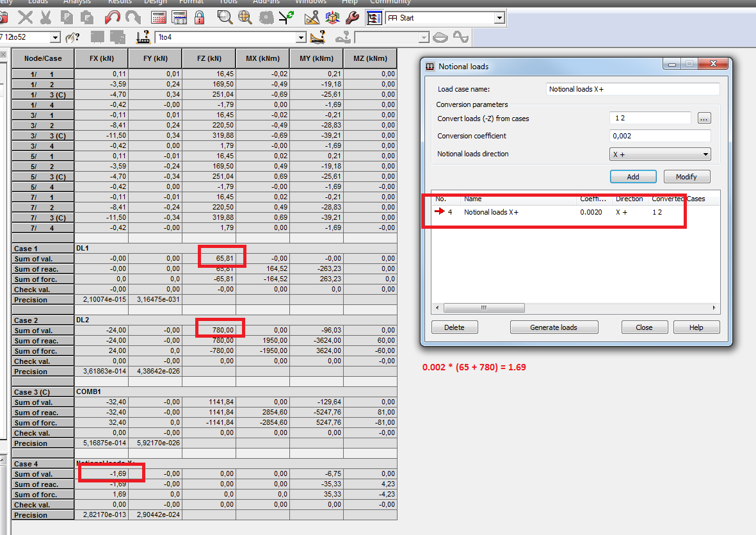Open the 1to4 load case dropdown
This screenshot has width=756, height=535.
coord(301,38)
